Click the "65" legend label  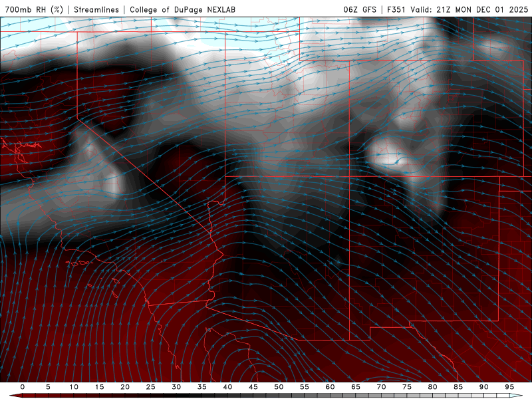click(x=356, y=387)
